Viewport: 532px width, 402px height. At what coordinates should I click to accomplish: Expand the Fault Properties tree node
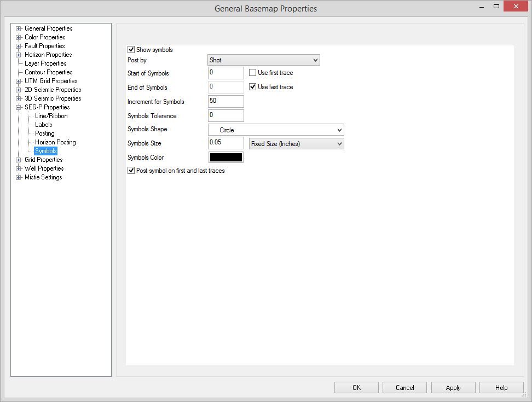pyautogui.click(x=19, y=46)
